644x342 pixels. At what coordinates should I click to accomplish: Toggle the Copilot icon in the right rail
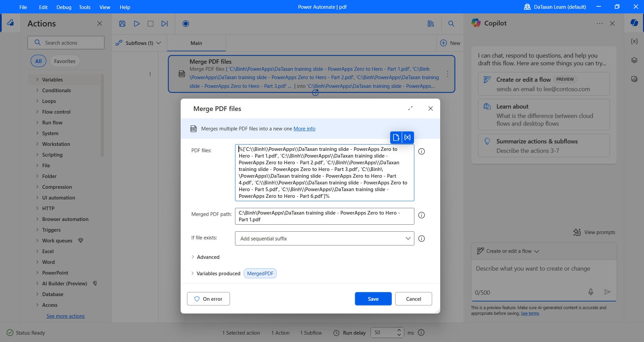tap(634, 23)
